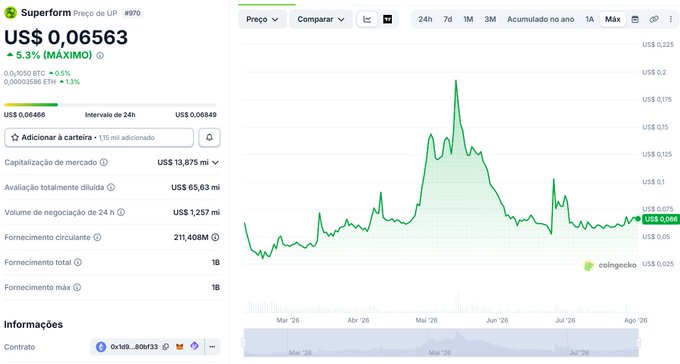Click the coingecko logo on chart

coord(611,265)
